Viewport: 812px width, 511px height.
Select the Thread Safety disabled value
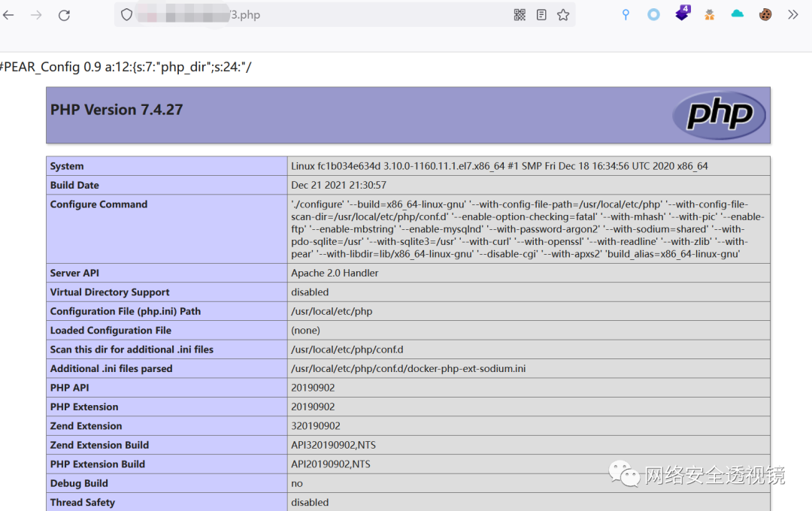[x=310, y=503]
